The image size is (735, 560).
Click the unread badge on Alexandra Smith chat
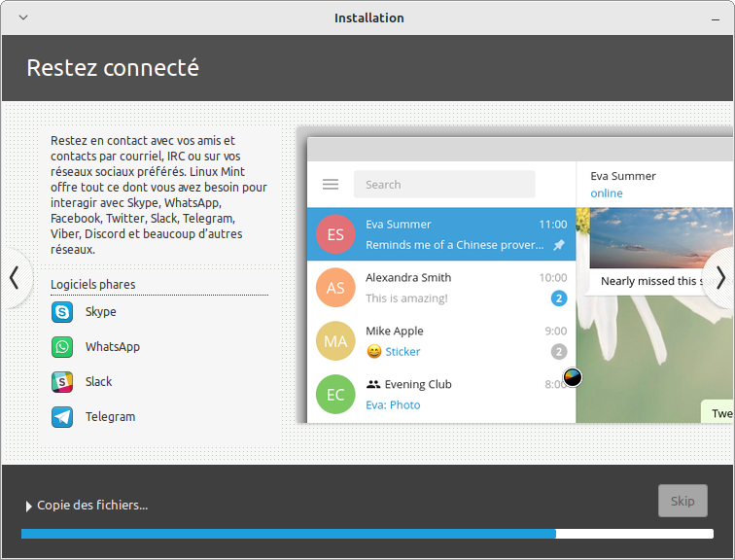pos(559,298)
